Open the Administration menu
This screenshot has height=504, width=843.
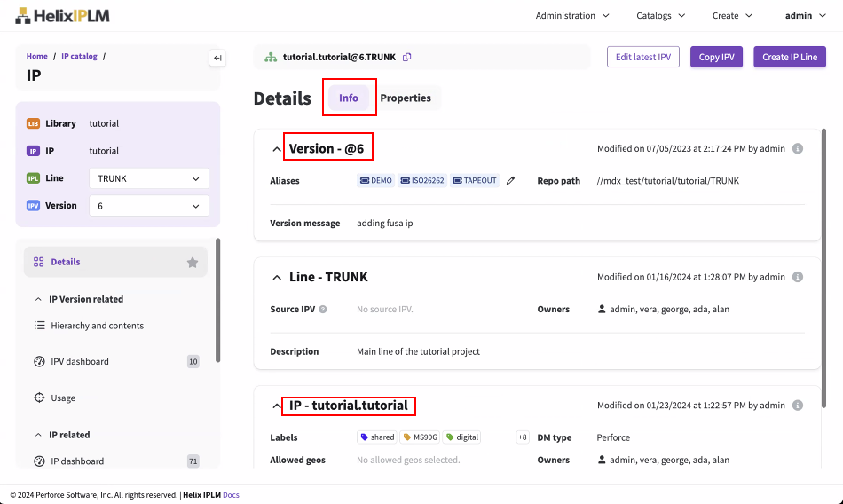pos(573,15)
